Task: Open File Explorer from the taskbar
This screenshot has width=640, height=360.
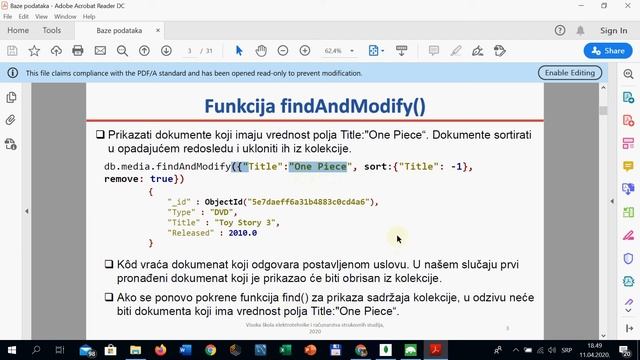Action: pyautogui.click(x=136, y=350)
